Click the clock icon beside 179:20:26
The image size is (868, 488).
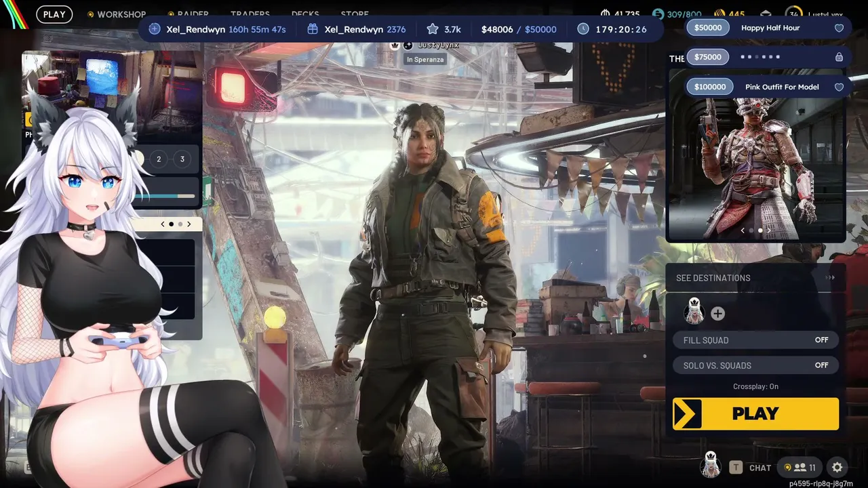[583, 29]
